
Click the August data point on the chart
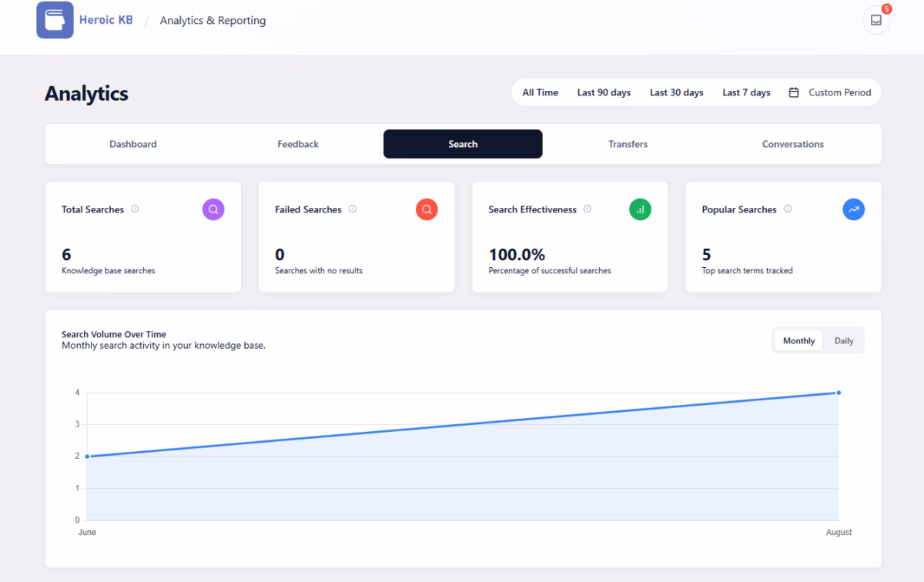(x=839, y=392)
